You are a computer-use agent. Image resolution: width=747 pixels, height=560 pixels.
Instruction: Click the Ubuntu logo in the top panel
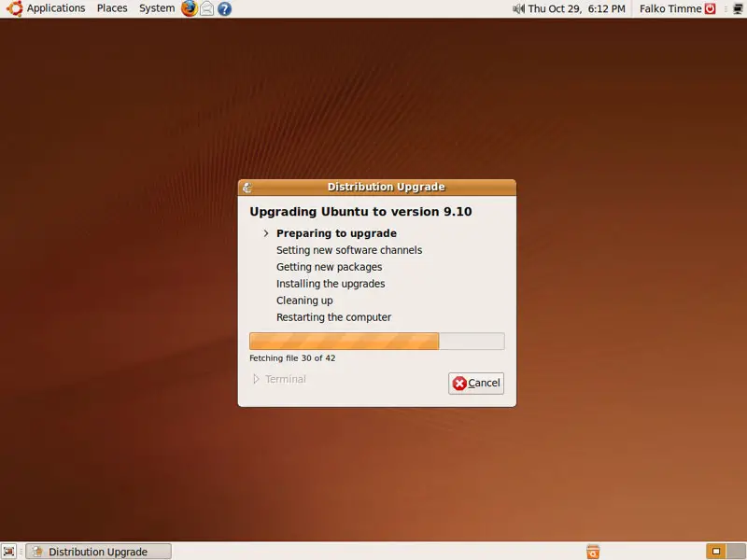[14, 8]
